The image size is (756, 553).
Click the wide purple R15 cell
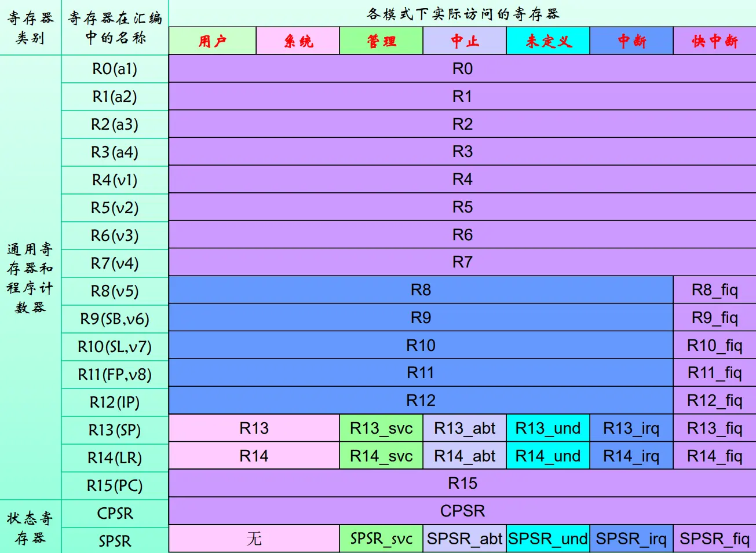(462, 483)
